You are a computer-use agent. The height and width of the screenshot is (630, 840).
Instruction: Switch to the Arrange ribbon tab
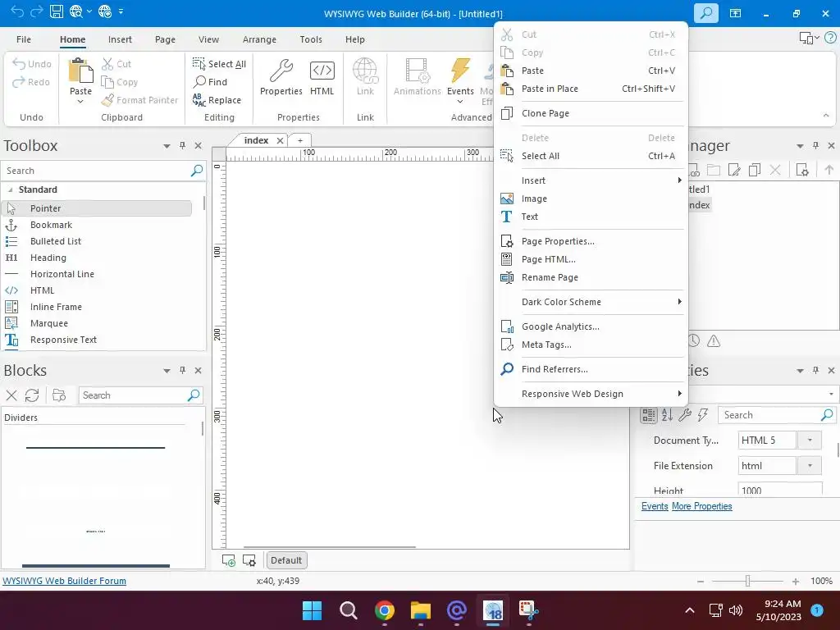pyautogui.click(x=259, y=39)
